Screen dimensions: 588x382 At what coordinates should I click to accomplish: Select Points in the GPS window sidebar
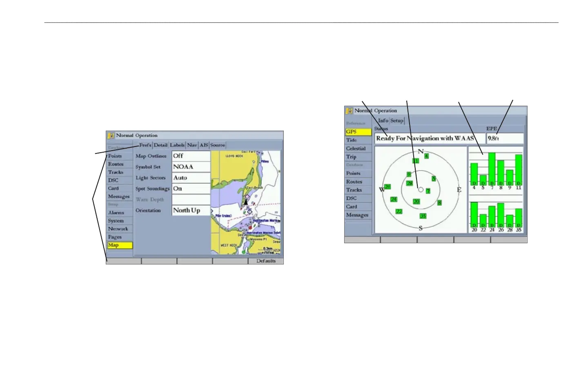point(358,173)
